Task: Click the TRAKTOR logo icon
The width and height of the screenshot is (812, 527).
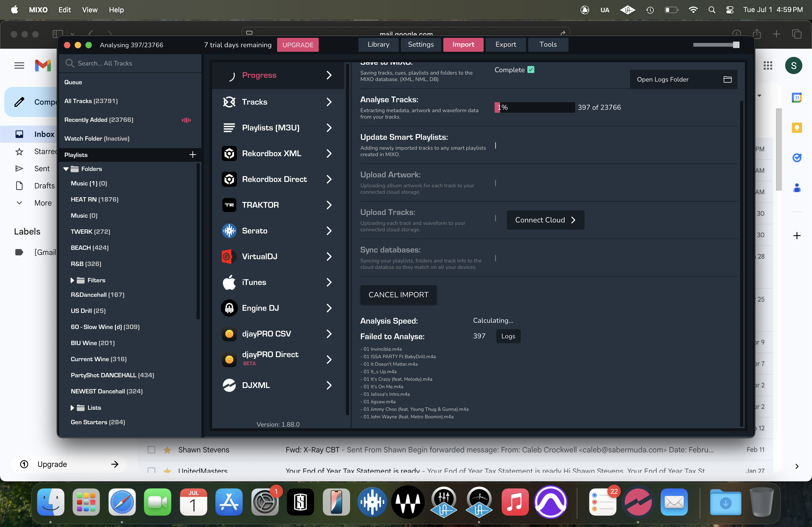Action: (229, 205)
